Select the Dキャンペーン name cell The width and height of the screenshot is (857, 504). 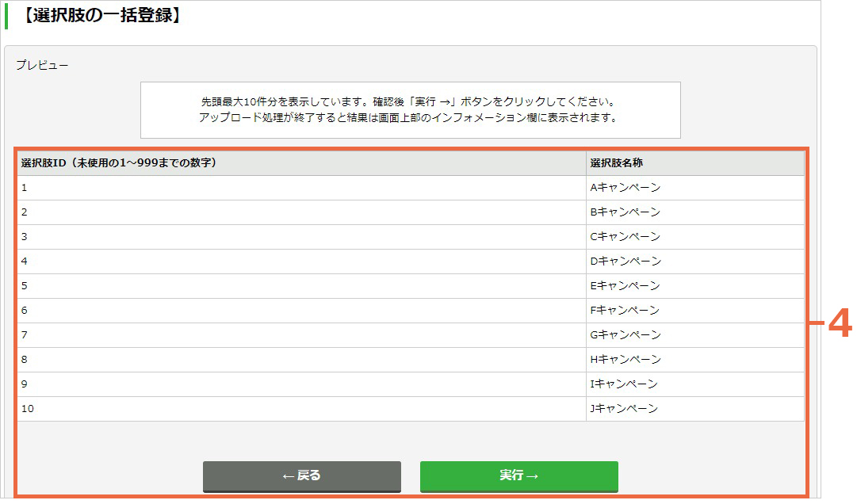point(694,262)
